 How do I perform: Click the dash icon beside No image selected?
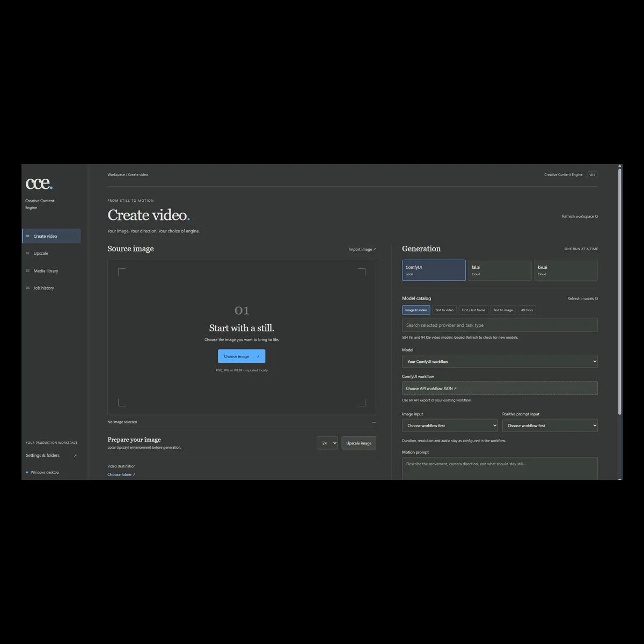(x=374, y=422)
